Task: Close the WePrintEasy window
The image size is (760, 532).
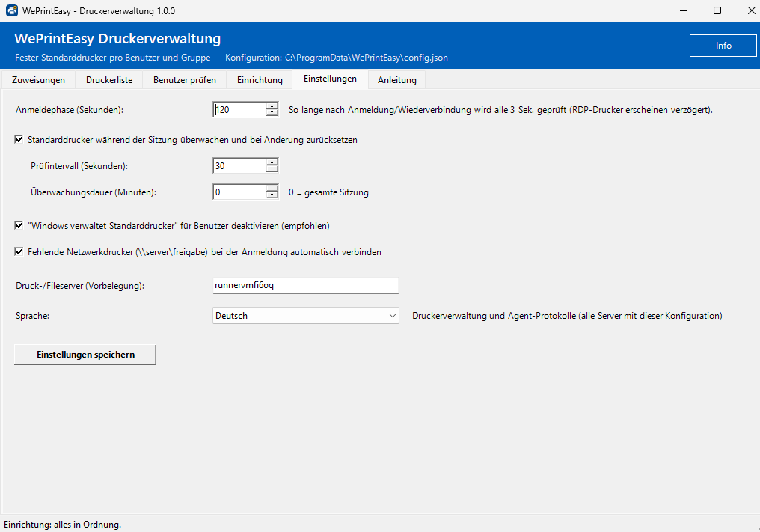Action: coord(751,10)
